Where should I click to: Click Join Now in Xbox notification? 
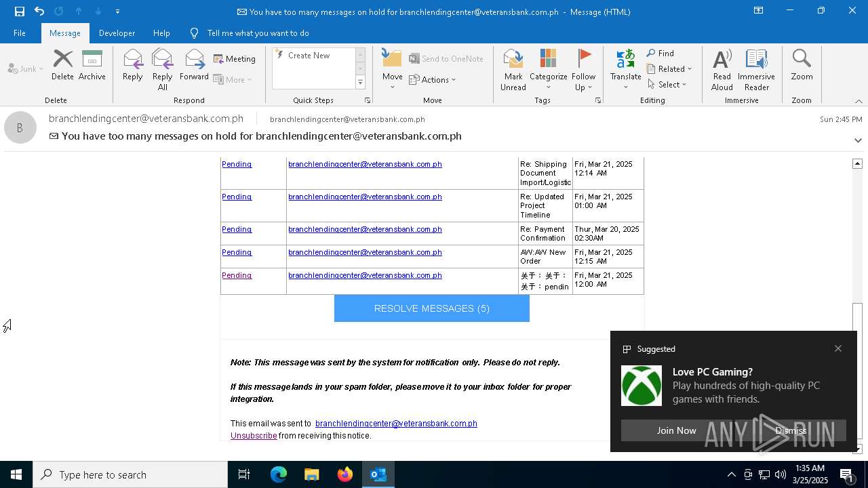tap(676, 430)
